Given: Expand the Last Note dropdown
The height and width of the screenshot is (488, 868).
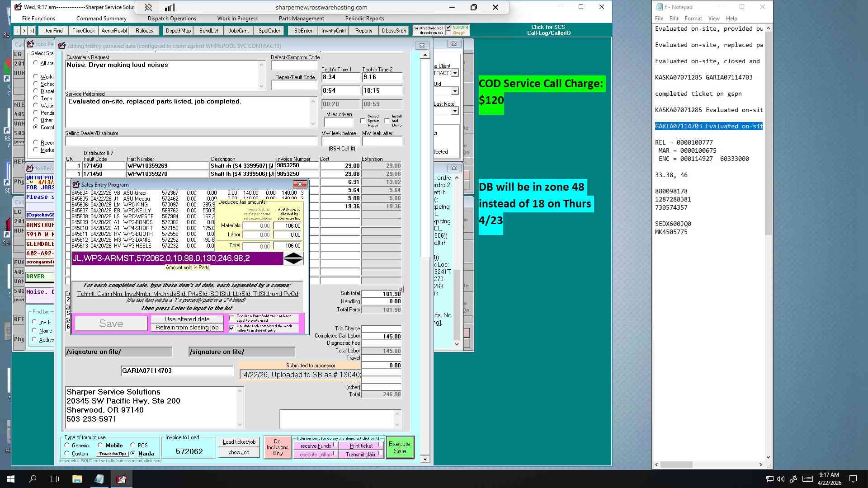Looking at the screenshot, I should point(455,111).
